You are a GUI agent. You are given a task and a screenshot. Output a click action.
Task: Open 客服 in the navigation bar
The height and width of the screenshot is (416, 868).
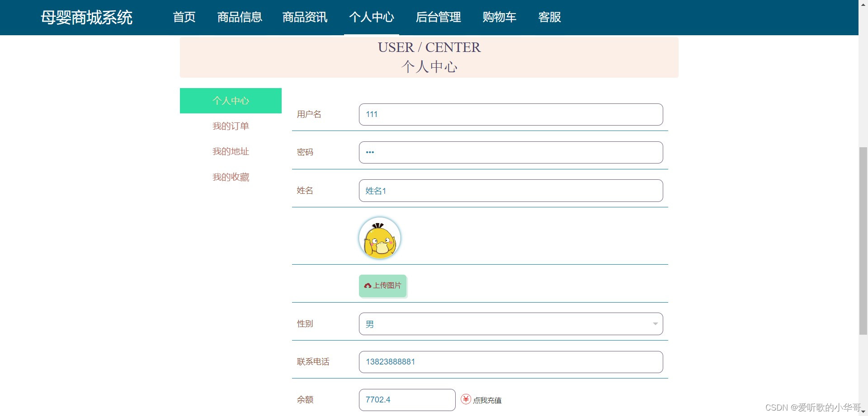(549, 17)
